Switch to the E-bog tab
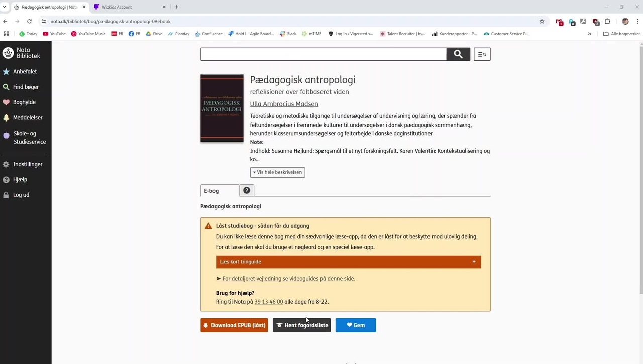This screenshot has width=643, height=364. pos(211,190)
